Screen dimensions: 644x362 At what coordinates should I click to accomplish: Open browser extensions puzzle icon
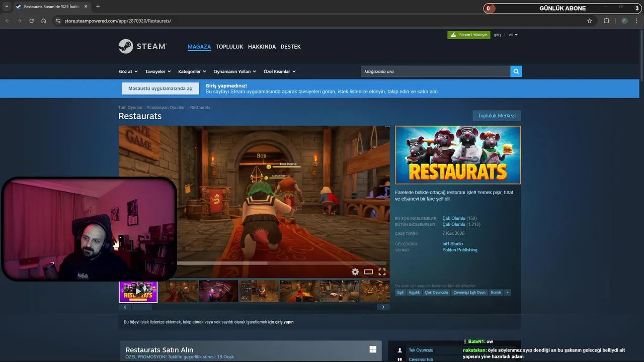point(606,21)
